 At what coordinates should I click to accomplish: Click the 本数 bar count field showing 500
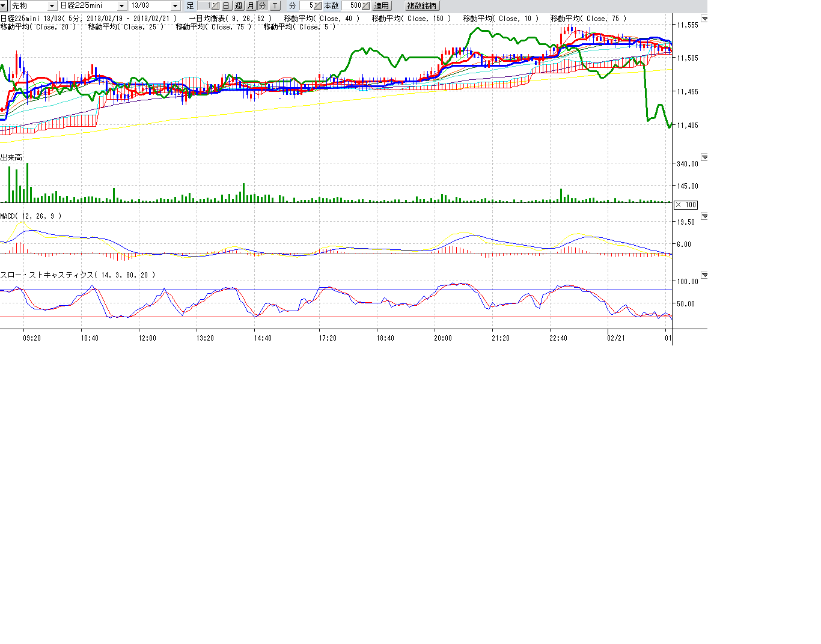tap(355, 6)
